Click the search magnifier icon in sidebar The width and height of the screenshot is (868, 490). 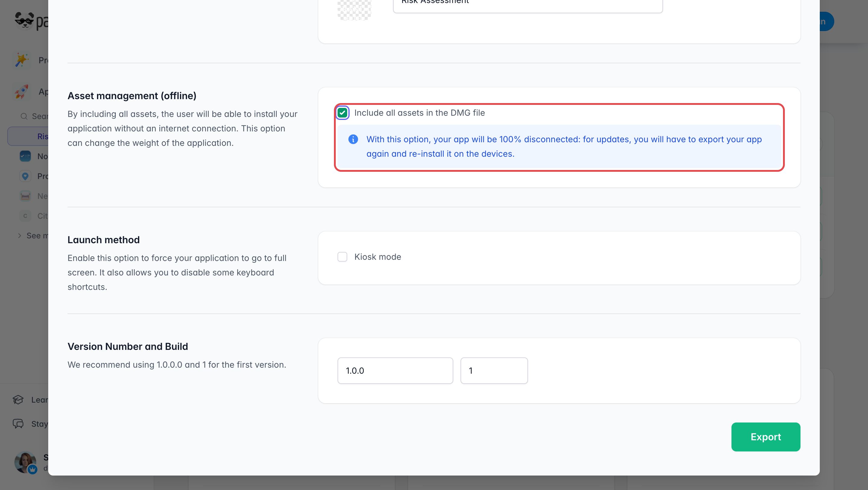click(x=24, y=116)
